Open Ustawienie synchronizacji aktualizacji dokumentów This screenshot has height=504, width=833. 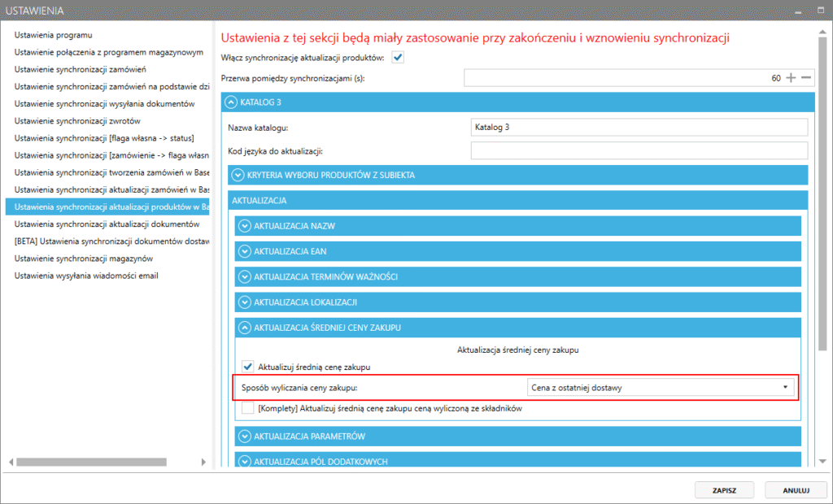coord(107,224)
